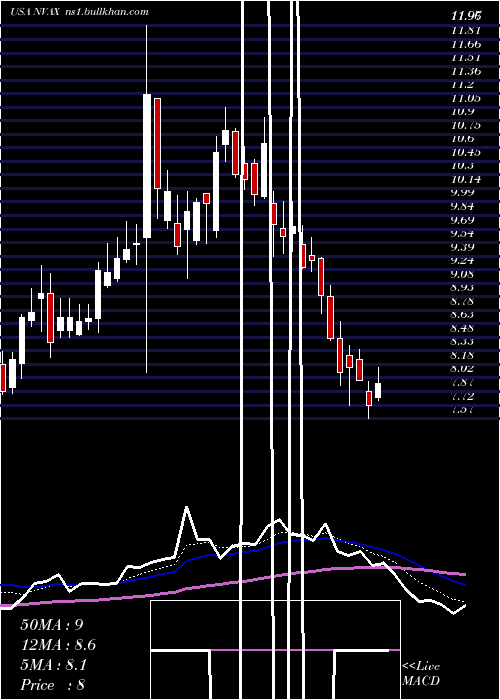The image size is (500, 700).
Task: Click the '12MA : 8.6' indicator text
Action: tap(58, 645)
